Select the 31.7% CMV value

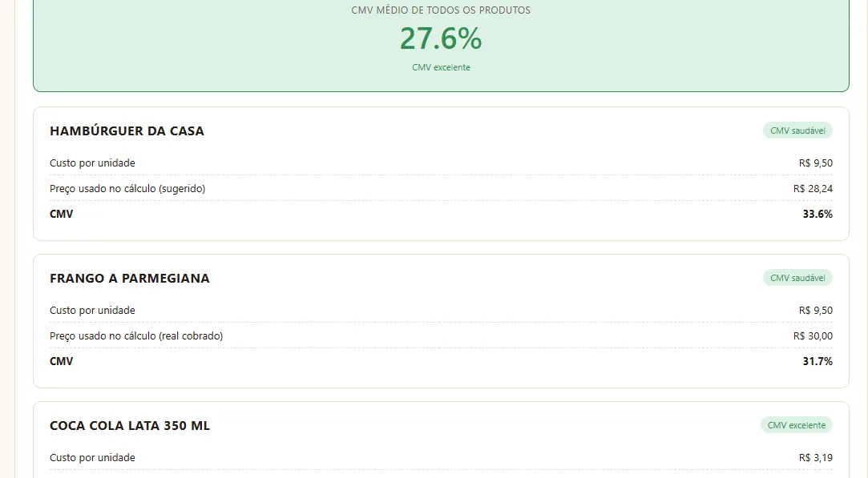click(818, 361)
